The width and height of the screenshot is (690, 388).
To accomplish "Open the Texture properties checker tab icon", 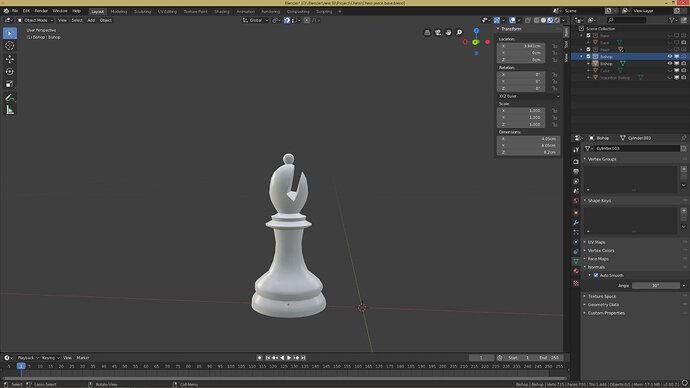I will [x=576, y=283].
